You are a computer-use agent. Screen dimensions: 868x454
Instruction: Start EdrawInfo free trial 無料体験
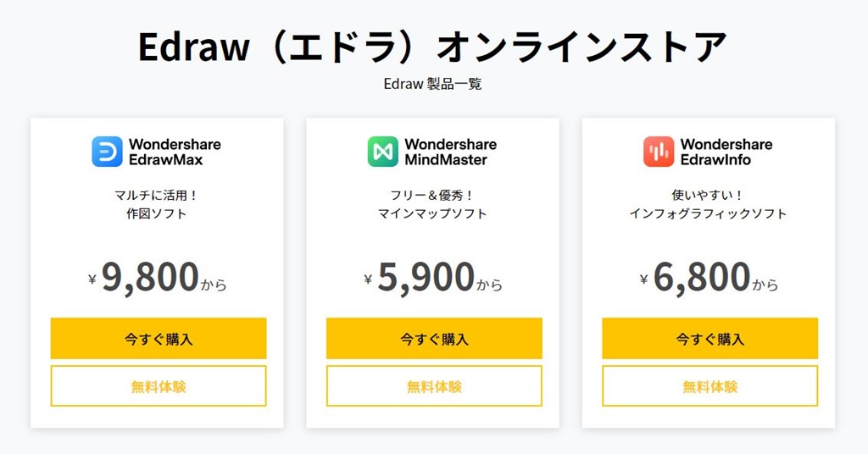pos(709,386)
